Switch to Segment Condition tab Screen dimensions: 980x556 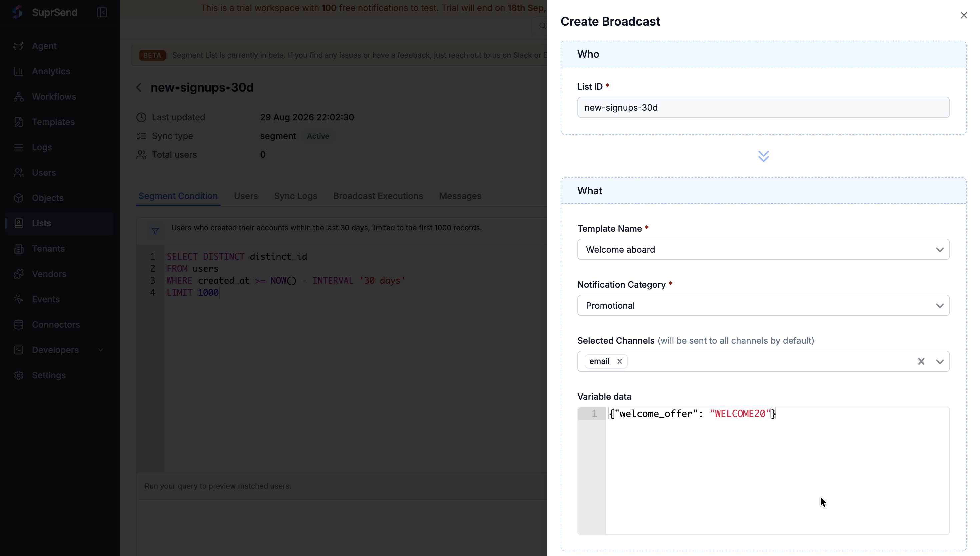[x=178, y=196]
